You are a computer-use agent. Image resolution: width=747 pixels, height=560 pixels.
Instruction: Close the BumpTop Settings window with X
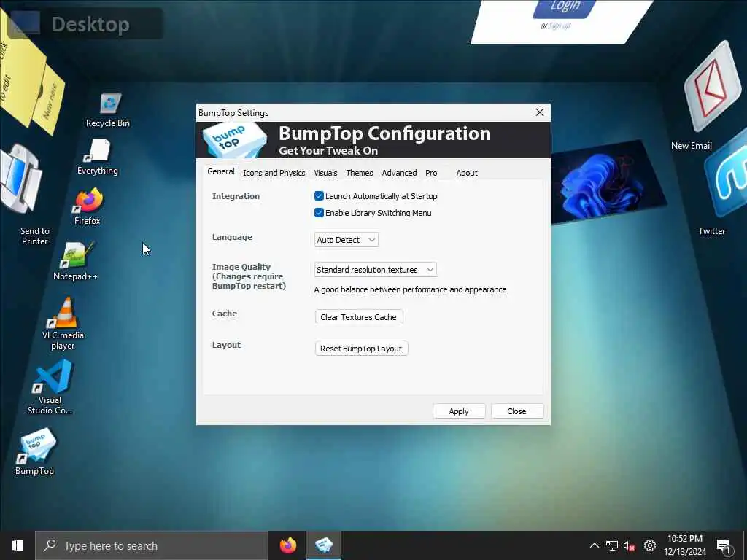point(539,112)
